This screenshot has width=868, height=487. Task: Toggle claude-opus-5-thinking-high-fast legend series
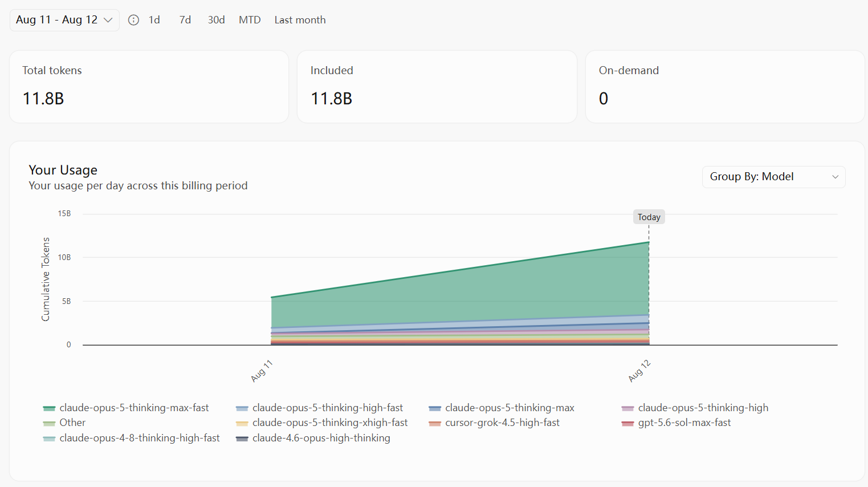pyautogui.click(x=319, y=408)
